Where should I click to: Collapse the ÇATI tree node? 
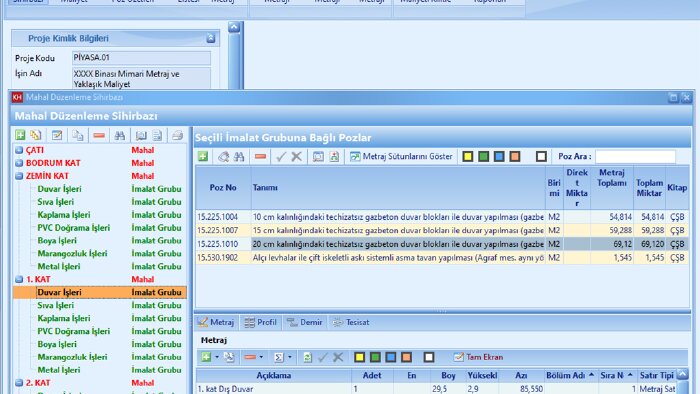coord(19,150)
